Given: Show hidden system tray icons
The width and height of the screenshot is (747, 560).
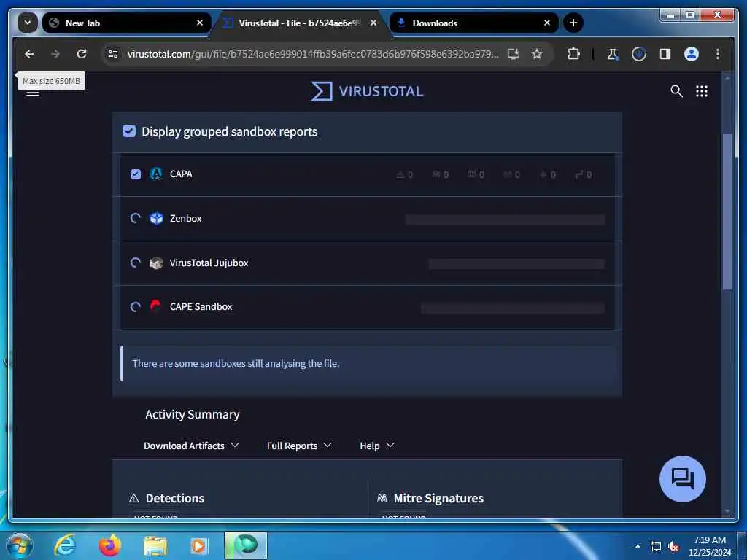Looking at the screenshot, I should (x=638, y=546).
